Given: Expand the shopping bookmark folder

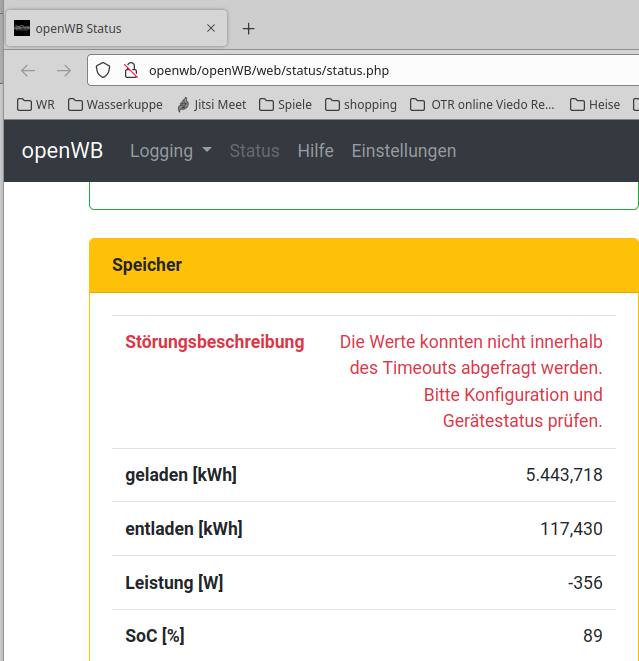Looking at the screenshot, I should pyautogui.click(x=360, y=104).
